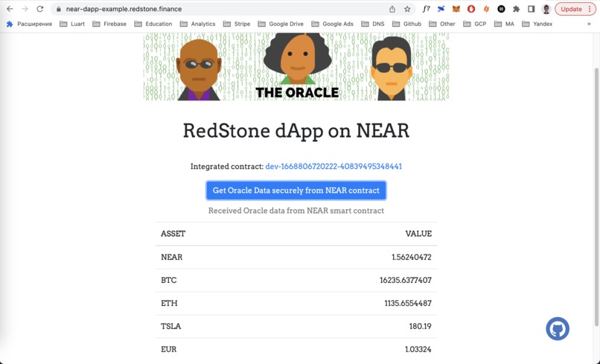Screen dimensions: 600x364
Task: Open the Firebase bookmarks folder
Action: click(x=109, y=24)
